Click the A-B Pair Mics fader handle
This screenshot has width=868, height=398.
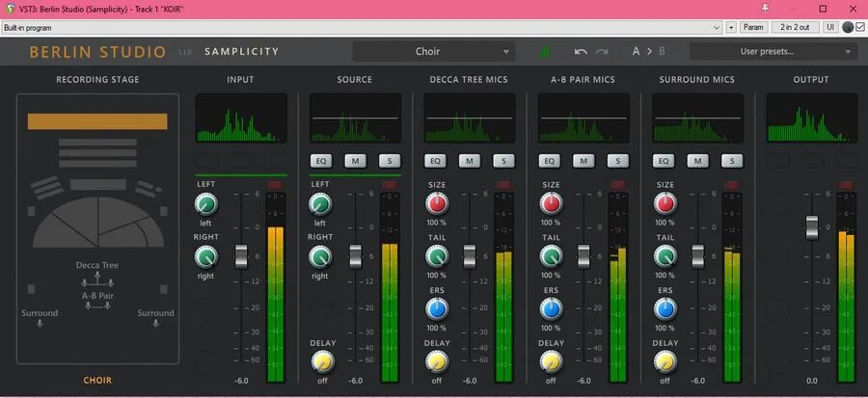tap(583, 256)
